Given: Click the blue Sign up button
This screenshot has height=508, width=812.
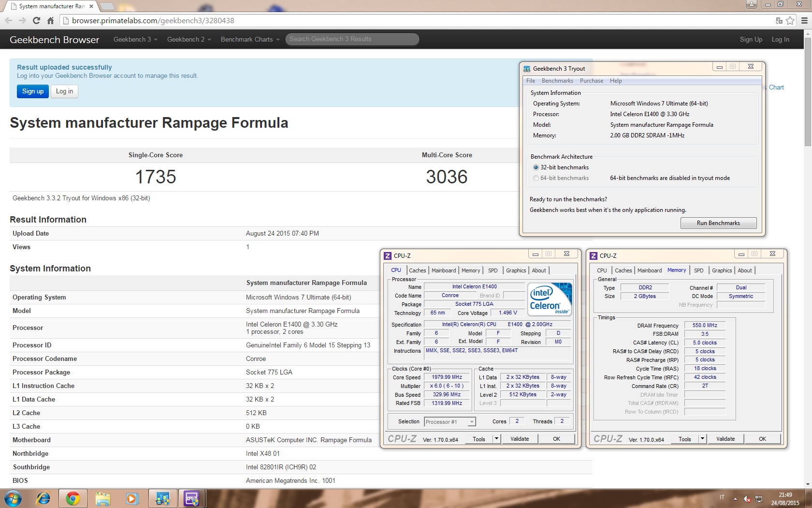Looking at the screenshot, I should point(33,91).
